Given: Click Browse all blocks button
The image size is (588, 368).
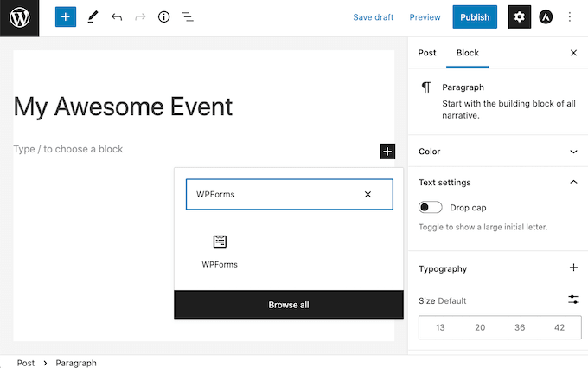Looking at the screenshot, I should tap(289, 305).
